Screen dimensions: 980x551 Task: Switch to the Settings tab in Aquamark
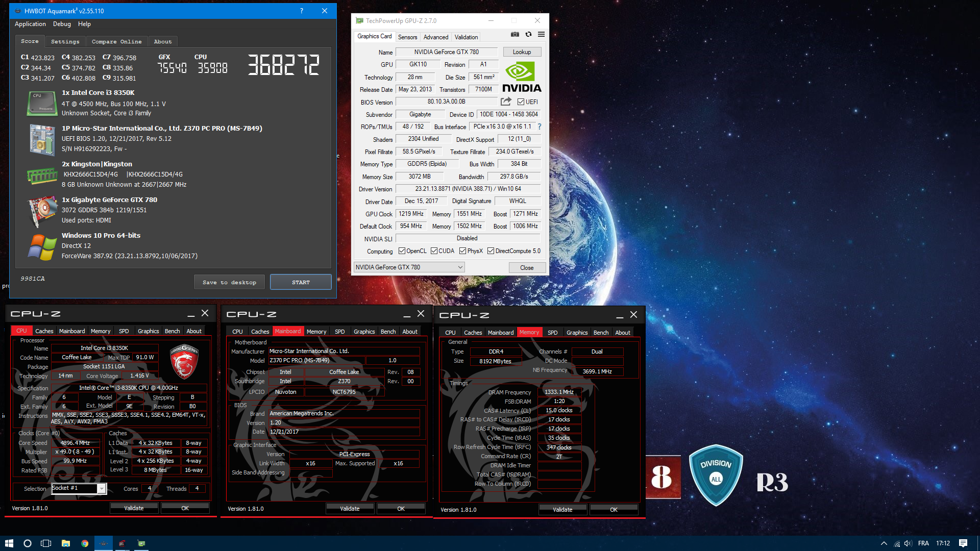[x=65, y=42]
